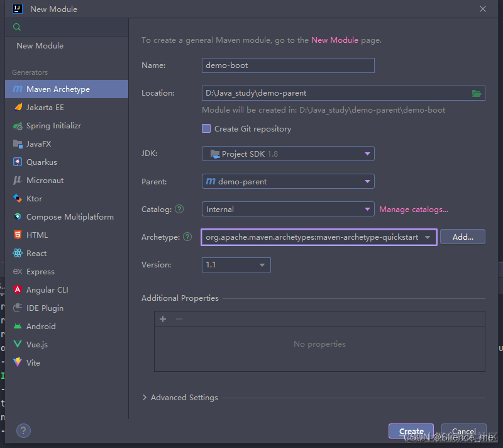Select Jakarta EE generator
Screen dimensions: 503x448
click(x=67, y=108)
